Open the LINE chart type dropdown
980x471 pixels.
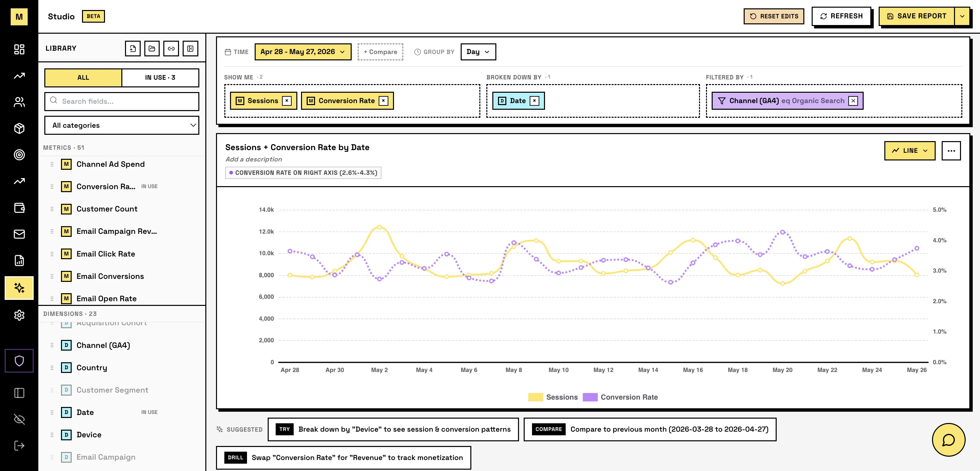[x=910, y=151]
